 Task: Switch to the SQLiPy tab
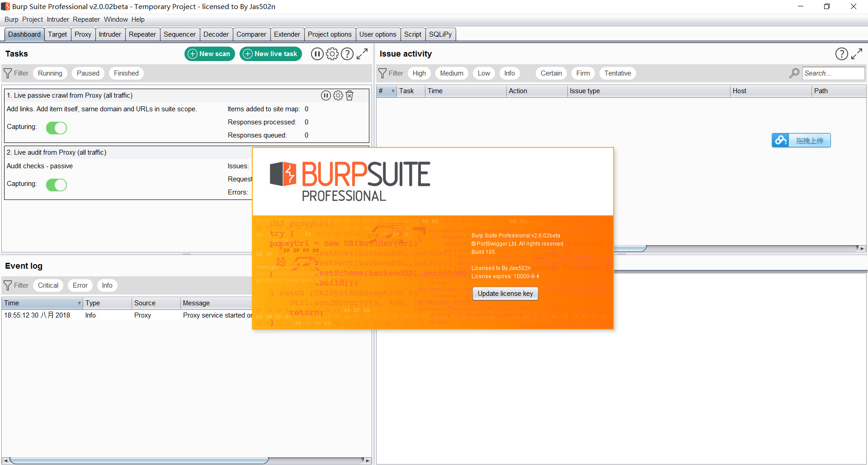pyautogui.click(x=440, y=34)
